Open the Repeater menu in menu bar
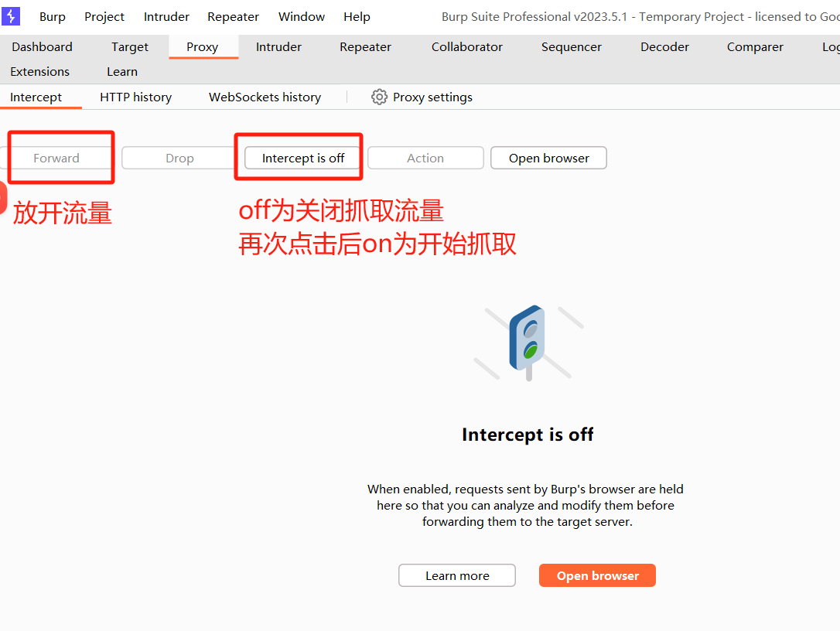 [x=233, y=16]
